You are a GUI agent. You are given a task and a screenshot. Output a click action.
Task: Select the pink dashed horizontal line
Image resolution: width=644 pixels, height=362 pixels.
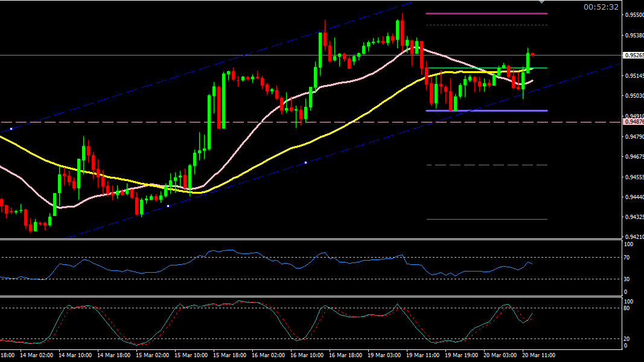362,122
